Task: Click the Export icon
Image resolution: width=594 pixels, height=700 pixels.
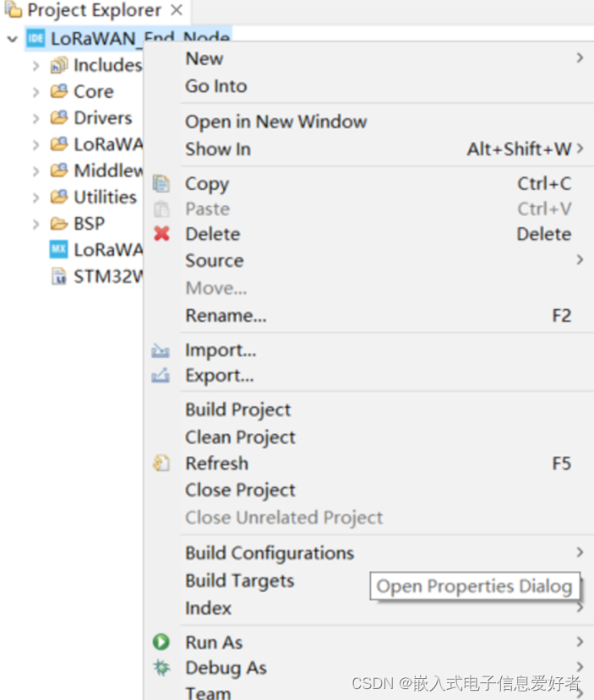Action: (x=161, y=376)
